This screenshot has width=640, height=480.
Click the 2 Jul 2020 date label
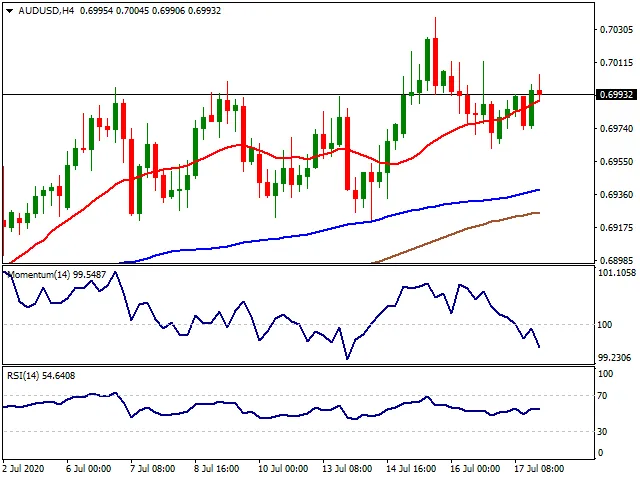point(23,468)
